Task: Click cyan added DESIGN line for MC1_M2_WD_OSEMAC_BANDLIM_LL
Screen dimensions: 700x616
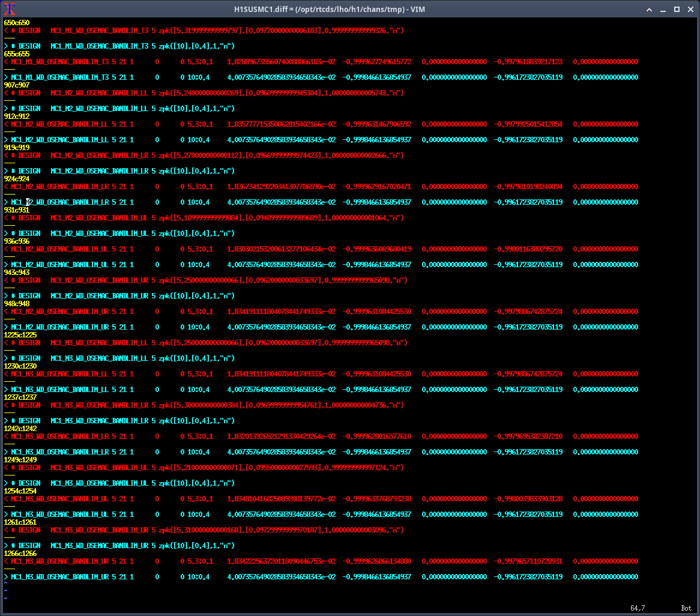Action: coord(120,108)
